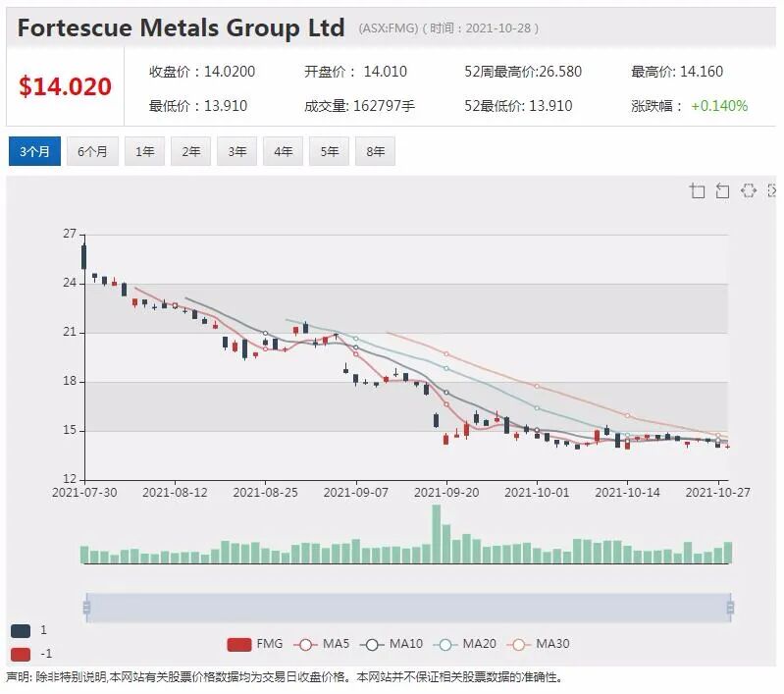Grab the right data zoom slider handle
784x694 pixels.
click(730, 608)
